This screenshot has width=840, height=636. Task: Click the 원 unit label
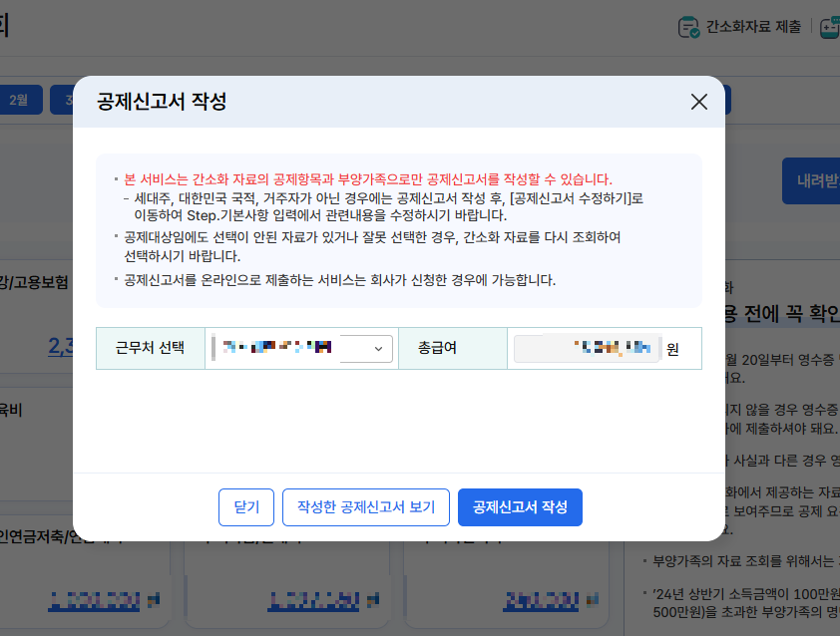[x=672, y=349]
